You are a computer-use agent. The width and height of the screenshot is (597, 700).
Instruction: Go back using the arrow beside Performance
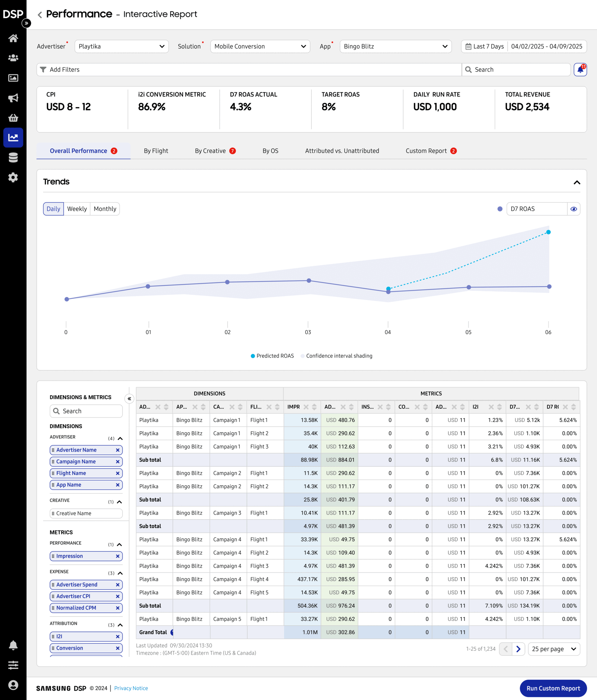(40, 15)
